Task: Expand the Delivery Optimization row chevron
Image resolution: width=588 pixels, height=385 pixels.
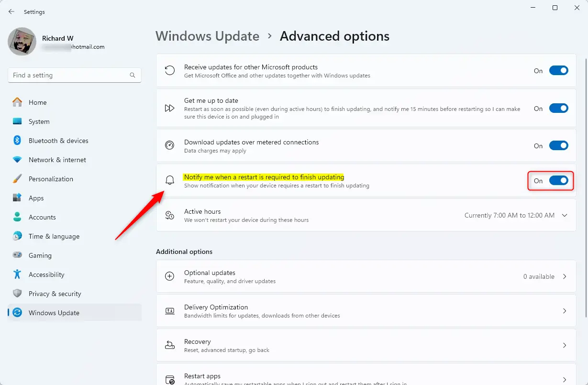Action: click(x=565, y=310)
